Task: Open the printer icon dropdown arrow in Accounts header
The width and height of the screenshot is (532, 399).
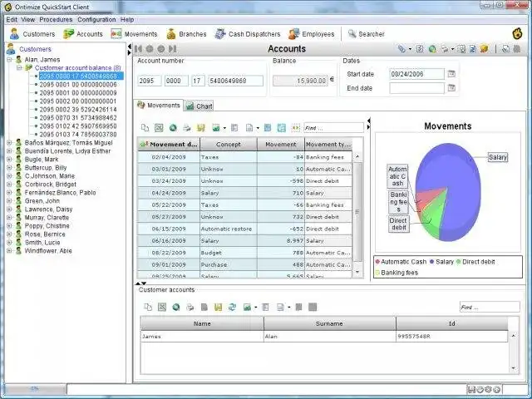Action: coord(452,49)
